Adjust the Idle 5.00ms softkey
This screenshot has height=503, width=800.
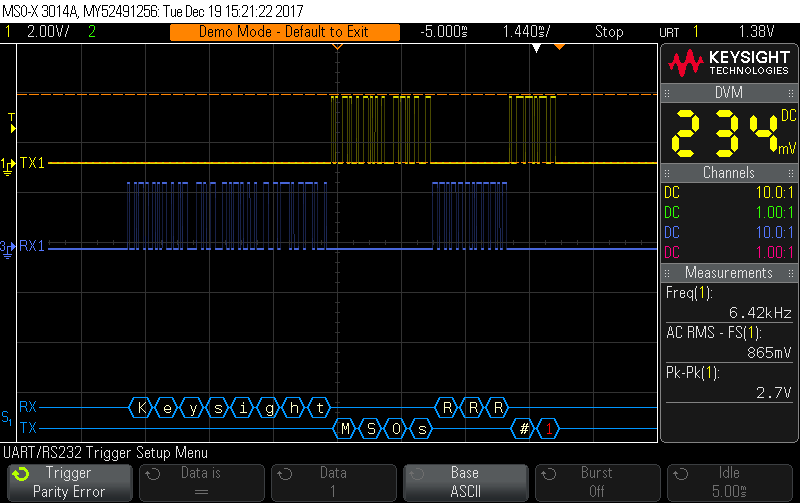(730, 483)
